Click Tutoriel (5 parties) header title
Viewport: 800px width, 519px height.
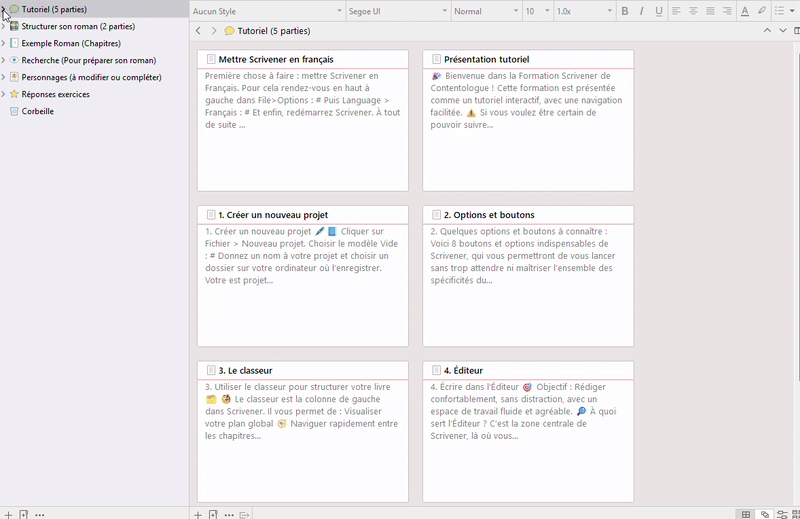click(273, 31)
